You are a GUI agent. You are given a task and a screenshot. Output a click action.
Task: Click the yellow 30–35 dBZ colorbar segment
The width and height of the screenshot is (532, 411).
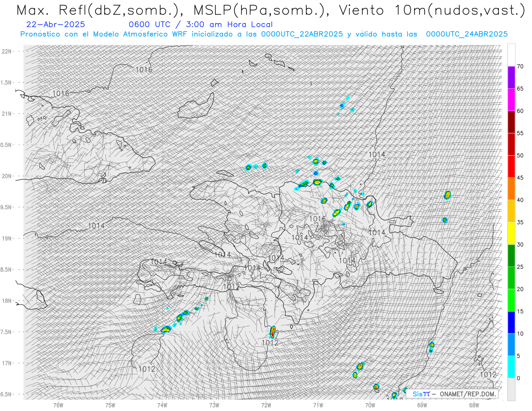tap(511, 233)
